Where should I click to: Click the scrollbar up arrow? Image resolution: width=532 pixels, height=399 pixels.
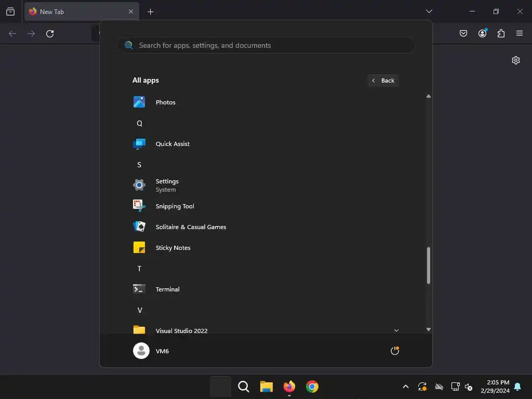point(429,96)
